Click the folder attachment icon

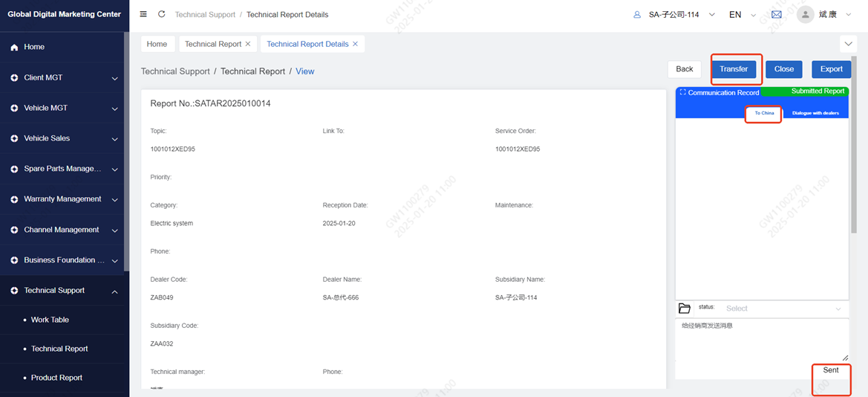click(x=685, y=309)
